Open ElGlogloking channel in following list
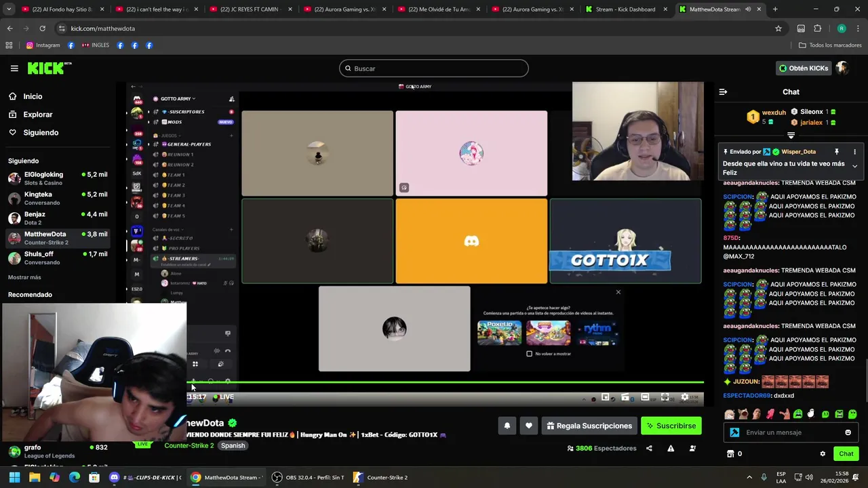This screenshot has height=488, width=868. click(57, 178)
